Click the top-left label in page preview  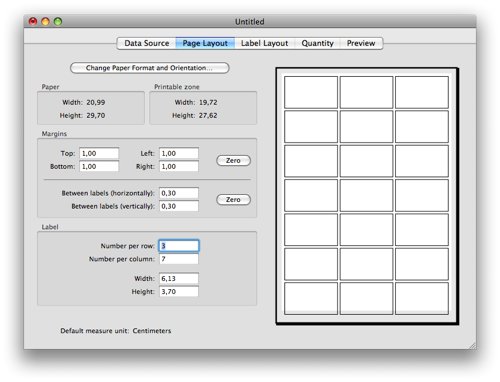click(311, 92)
